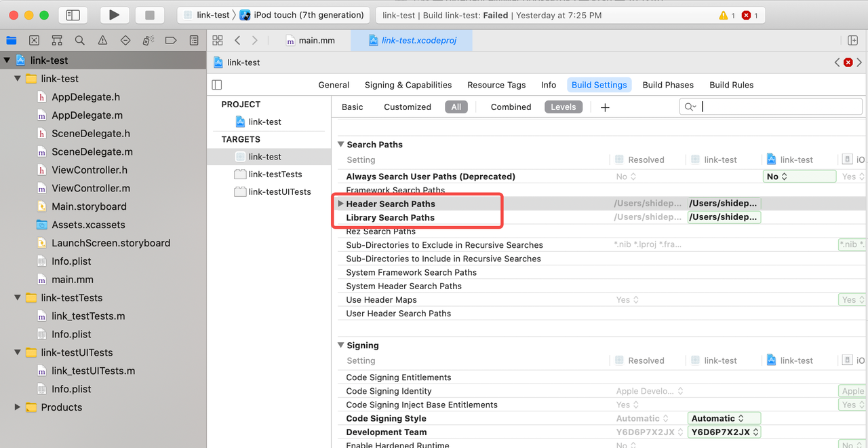868x448 pixels.
Task: Open Development Team Y6D6P7X2JX dropdown
Action: (x=724, y=432)
